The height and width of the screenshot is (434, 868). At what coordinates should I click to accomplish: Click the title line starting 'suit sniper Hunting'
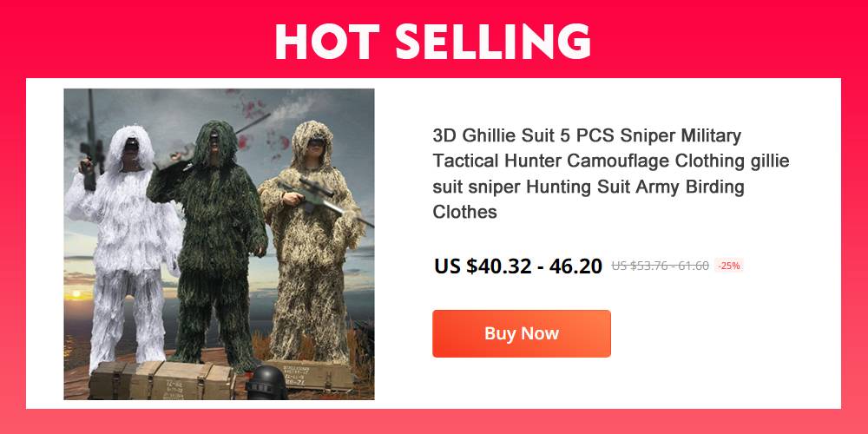pyautogui.click(x=589, y=187)
